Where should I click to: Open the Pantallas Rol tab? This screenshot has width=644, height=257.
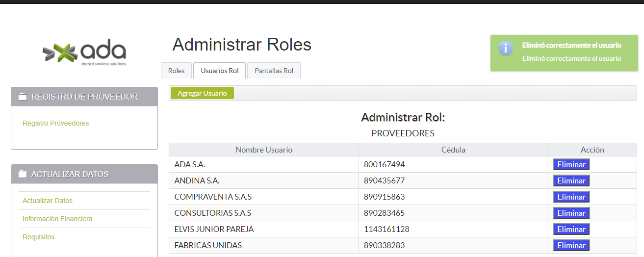(274, 71)
